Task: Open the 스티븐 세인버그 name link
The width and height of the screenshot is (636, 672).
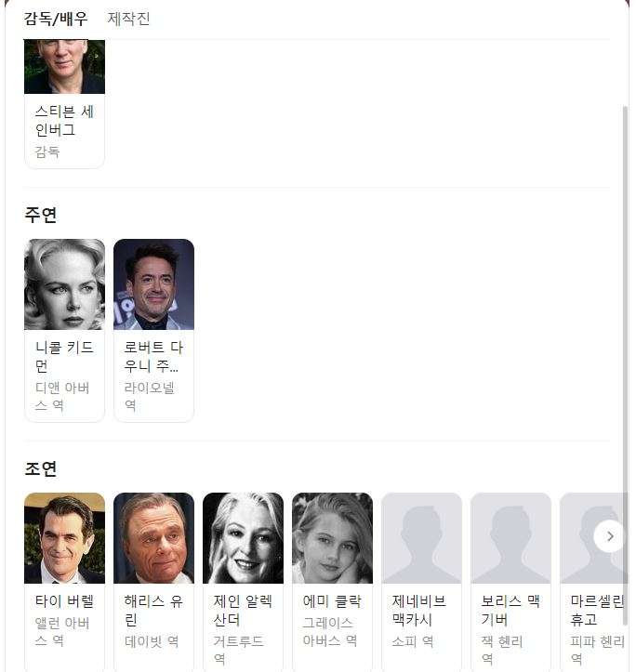Action: coord(64,121)
